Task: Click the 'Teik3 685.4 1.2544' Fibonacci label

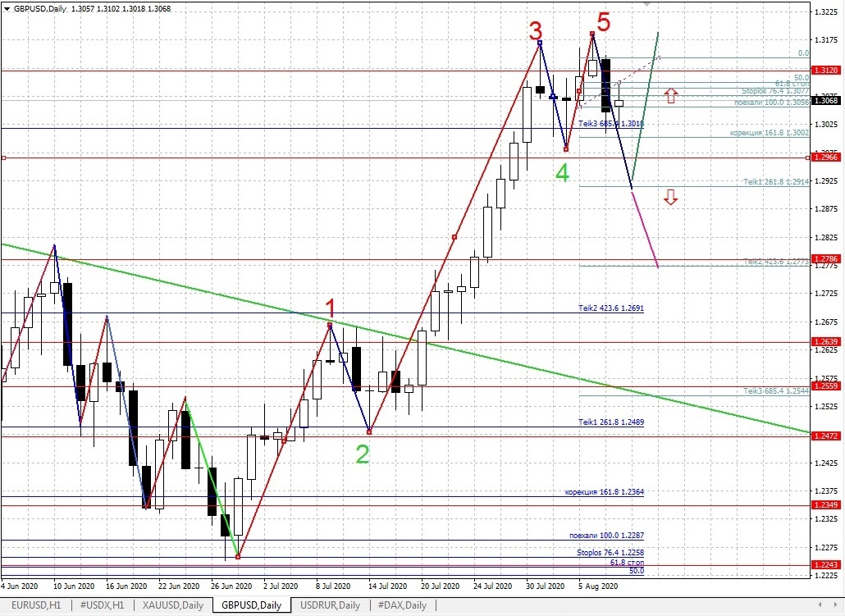Action: [776, 390]
